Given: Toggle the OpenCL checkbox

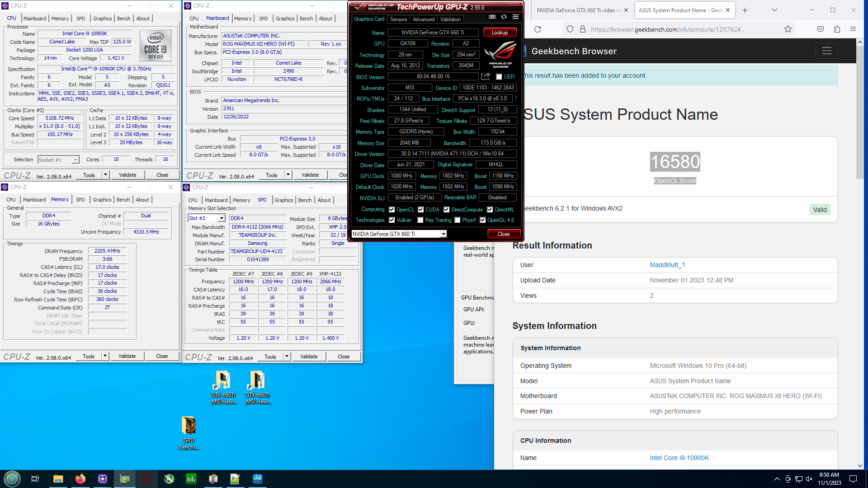Looking at the screenshot, I should (x=392, y=210).
